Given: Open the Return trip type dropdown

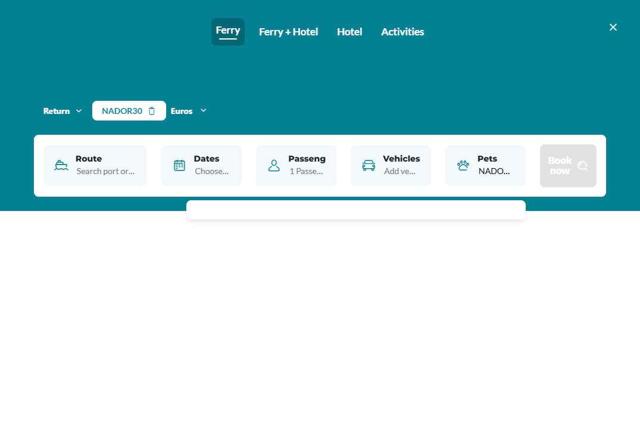Looking at the screenshot, I should 62,111.
